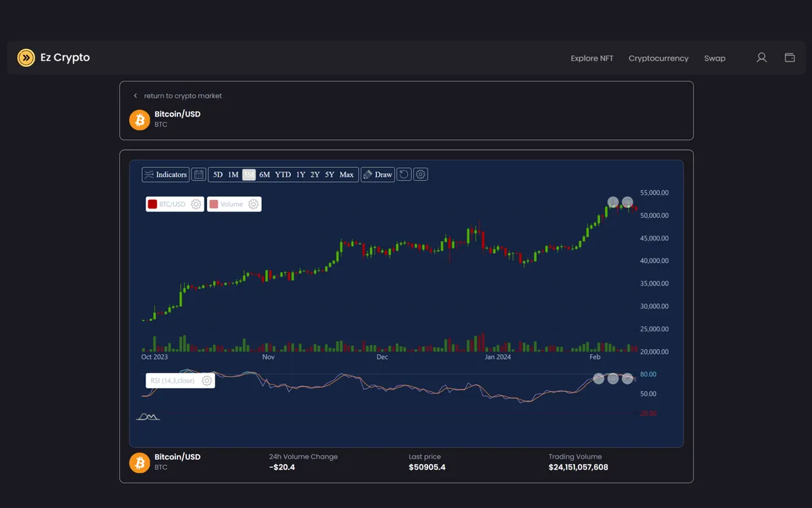Click the Nov time axis label

pos(269,357)
